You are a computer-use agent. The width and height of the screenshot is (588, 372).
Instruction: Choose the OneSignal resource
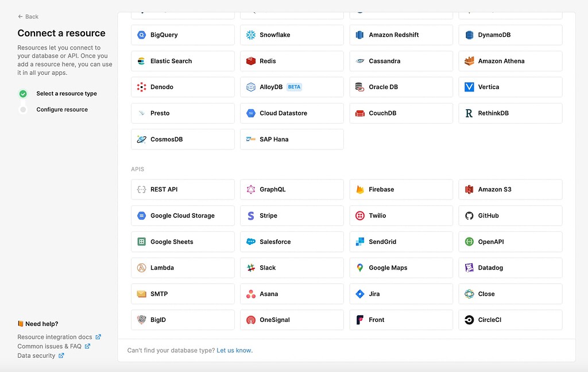[x=292, y=320]
